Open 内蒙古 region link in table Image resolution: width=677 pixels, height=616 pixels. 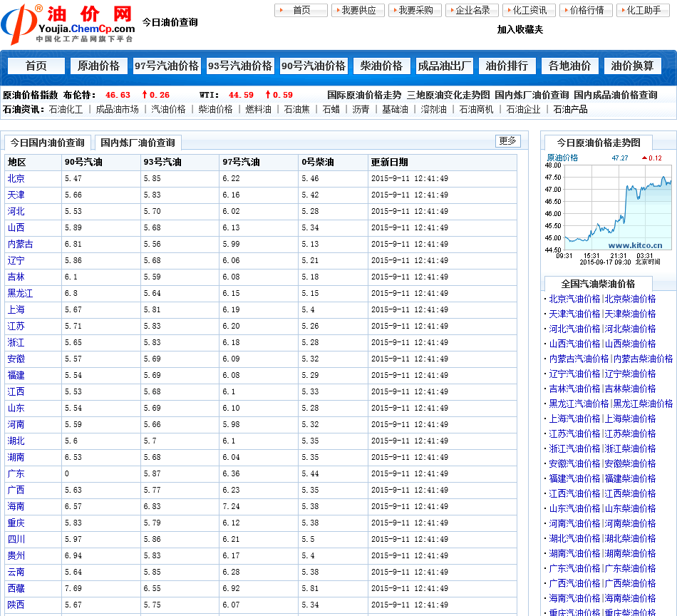click(x=20, y=244)
